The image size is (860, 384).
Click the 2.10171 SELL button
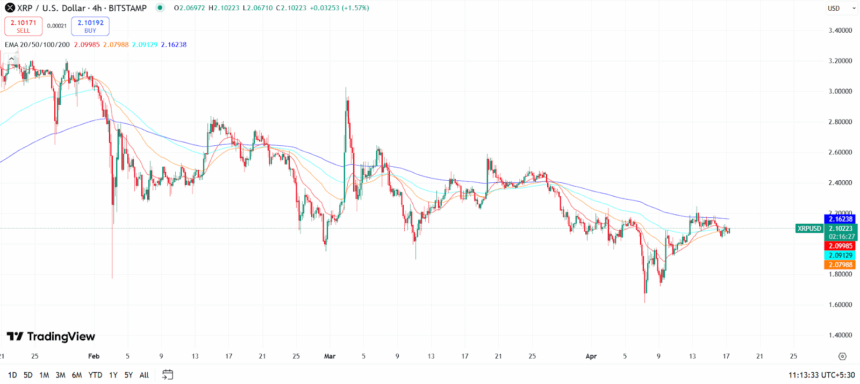tap(23, 26)
